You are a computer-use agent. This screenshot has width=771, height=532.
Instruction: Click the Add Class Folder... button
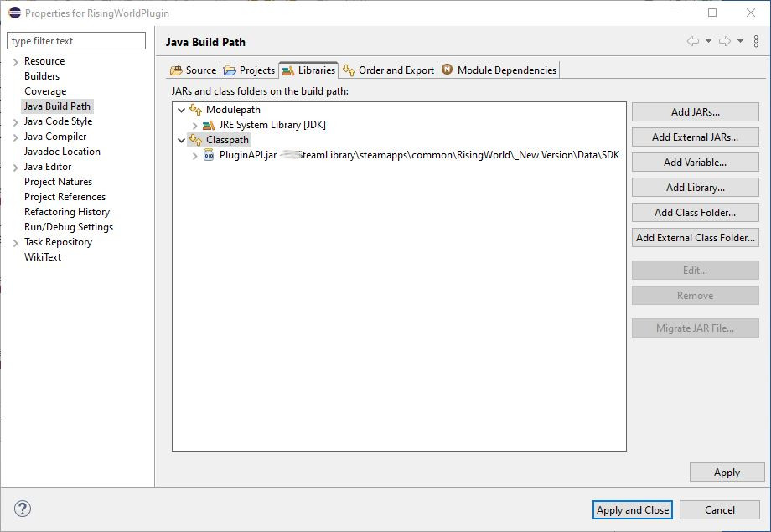click(x=696, y=213)
